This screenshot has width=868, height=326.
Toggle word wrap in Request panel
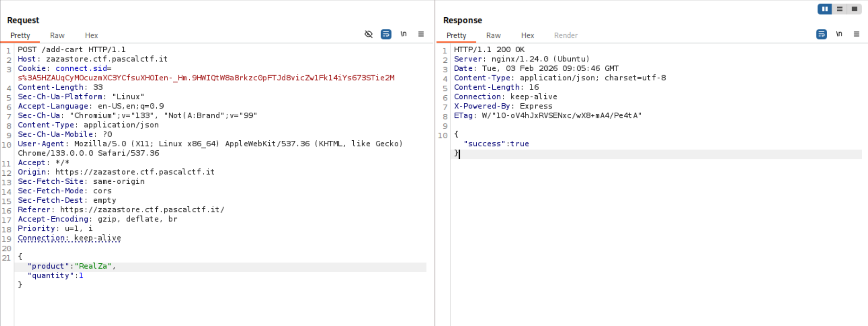pos(386,34)
